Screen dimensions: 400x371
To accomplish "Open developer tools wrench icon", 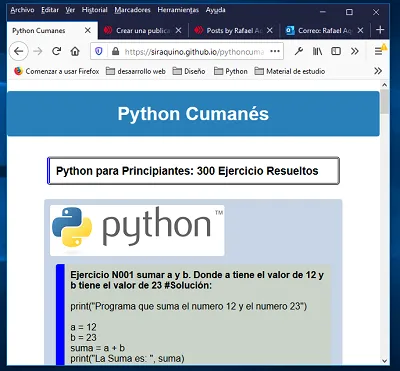I will click(x=299, y=51).
